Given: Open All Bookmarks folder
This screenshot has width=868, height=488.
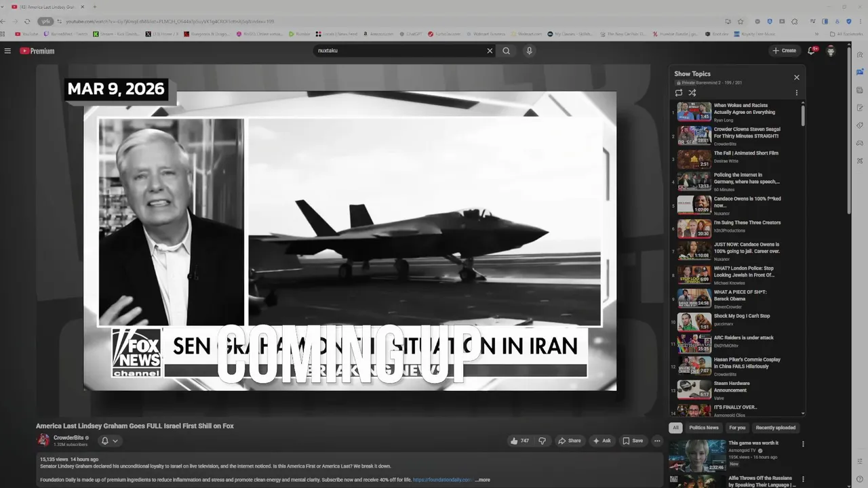Looking at the screenshot, I should tap(846, 34).
